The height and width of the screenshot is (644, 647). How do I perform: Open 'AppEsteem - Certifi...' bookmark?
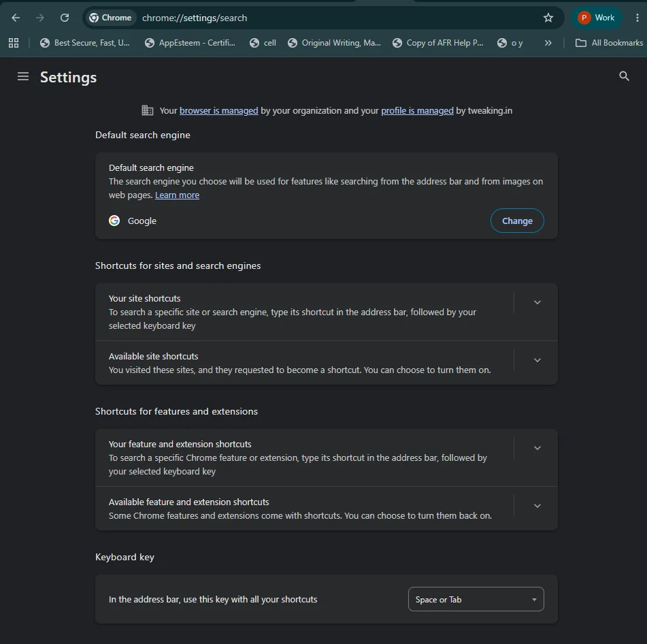(x=190, y=43)
